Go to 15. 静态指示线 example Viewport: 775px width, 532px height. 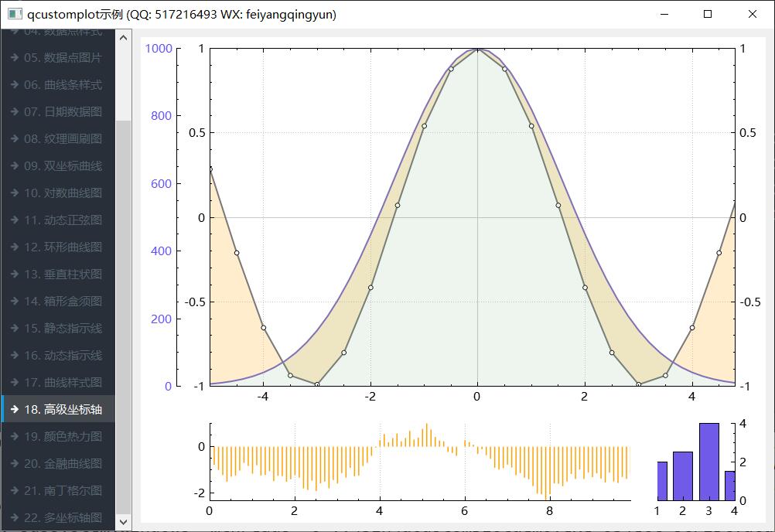click(x=62, y=329)
